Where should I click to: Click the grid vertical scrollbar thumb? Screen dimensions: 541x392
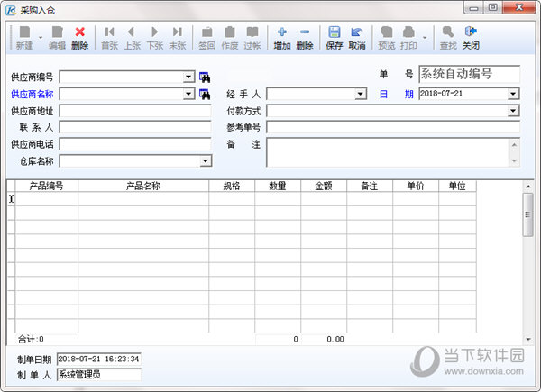527,214
